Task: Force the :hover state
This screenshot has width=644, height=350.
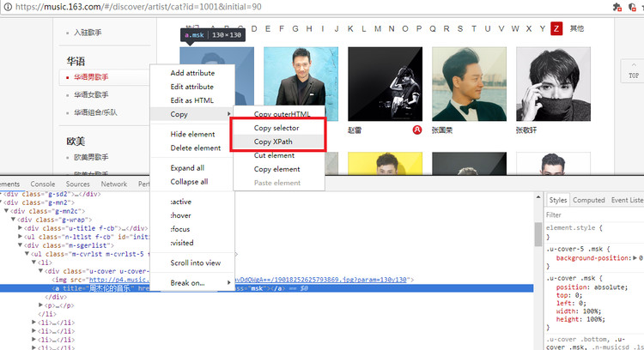Action: [x=192, y=215]
